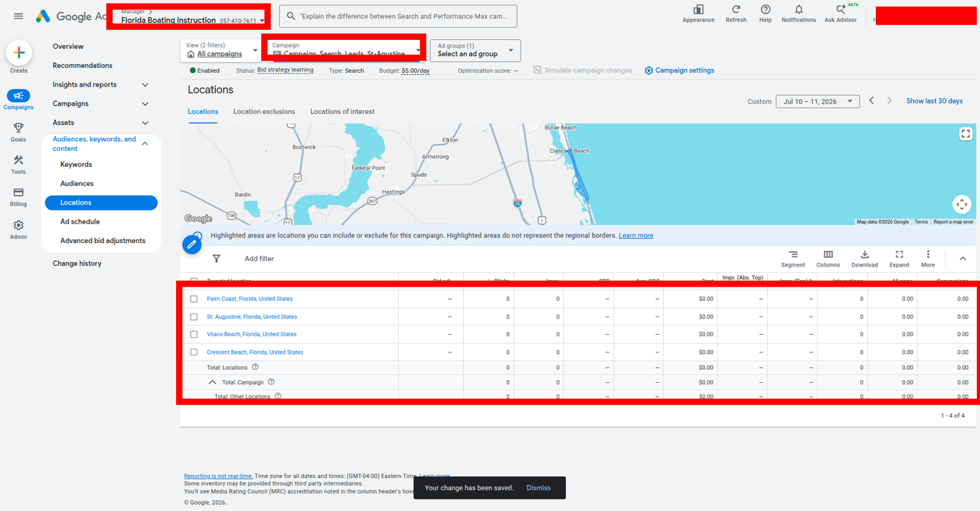This screenshot has height=511, width=980.
Task: Click the filter funnel icon
Action: click(217, 259)
